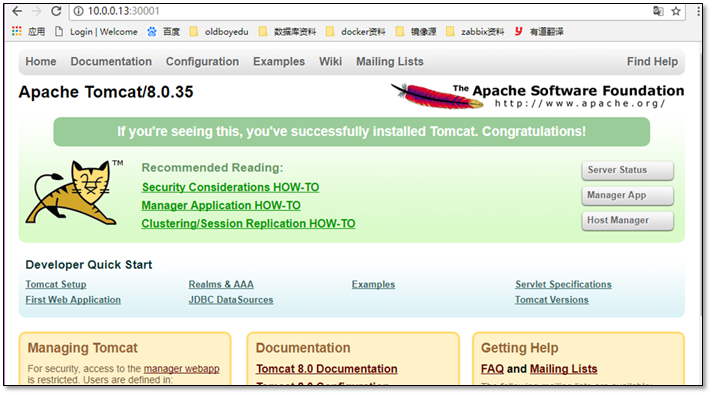Open the Baidu paw bookmark

coord(163,31)
